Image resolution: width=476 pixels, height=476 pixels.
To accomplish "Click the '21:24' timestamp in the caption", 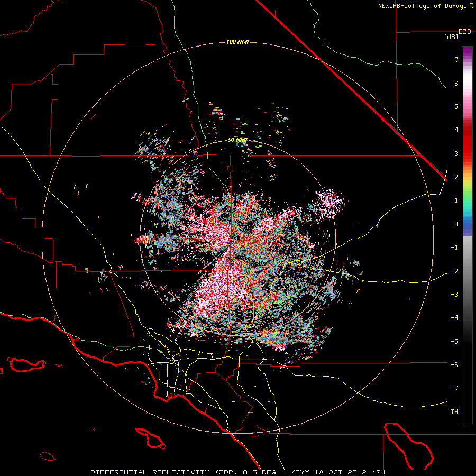I will [x=374, y=472].
